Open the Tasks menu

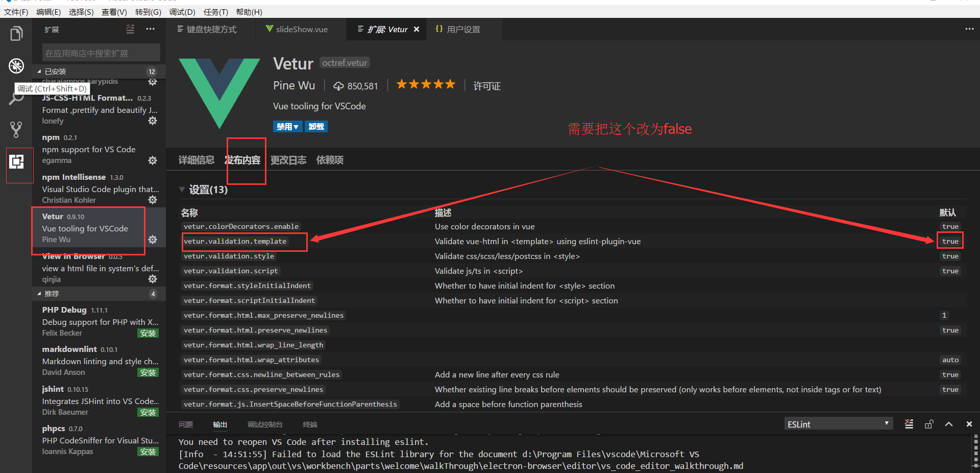tap(216, 12)
